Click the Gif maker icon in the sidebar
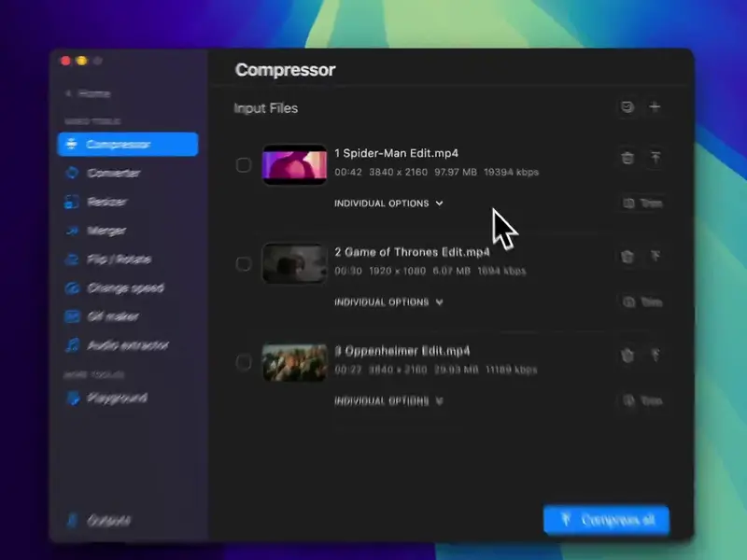Viewport: 747px width, 560px height. coord(72,316)
